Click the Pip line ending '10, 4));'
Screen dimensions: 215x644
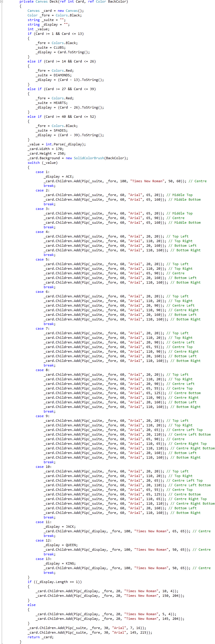[107, 591]
